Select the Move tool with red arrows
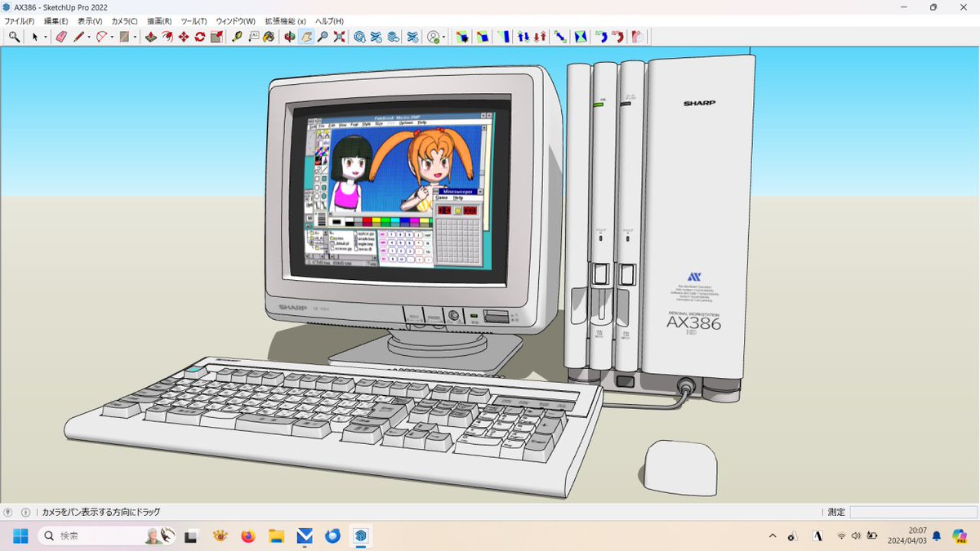 click(183, 37)
